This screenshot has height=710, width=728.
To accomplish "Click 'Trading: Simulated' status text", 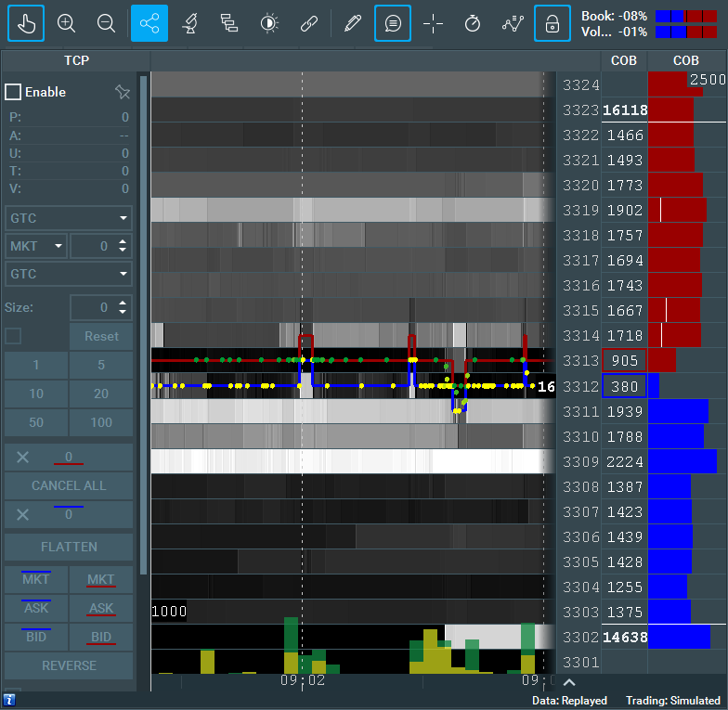I will 672,700.
